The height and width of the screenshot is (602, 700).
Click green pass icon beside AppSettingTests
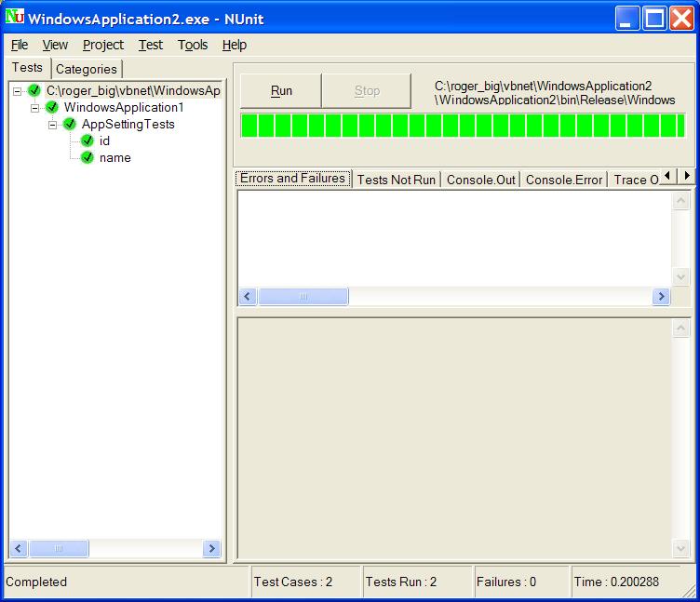click(69, 124)
